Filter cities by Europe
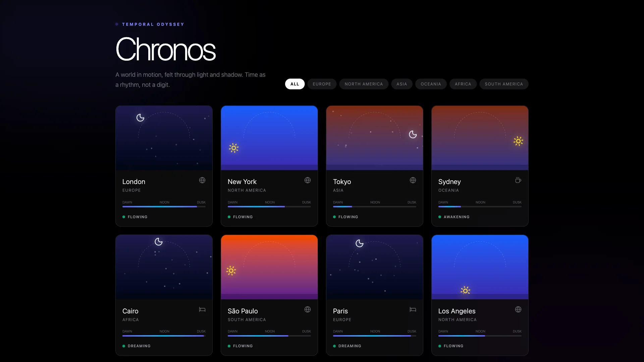The image size is (644, 362). 322,84
